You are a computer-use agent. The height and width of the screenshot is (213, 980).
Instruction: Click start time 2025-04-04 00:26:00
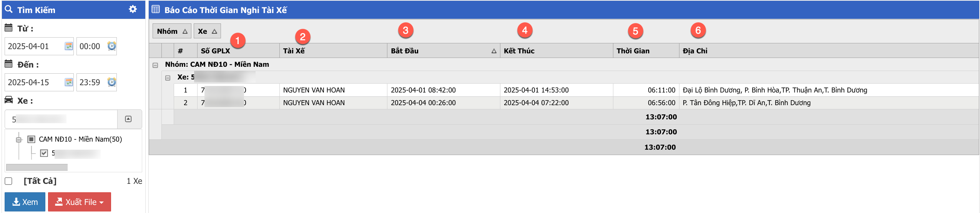tap(423, 103)
